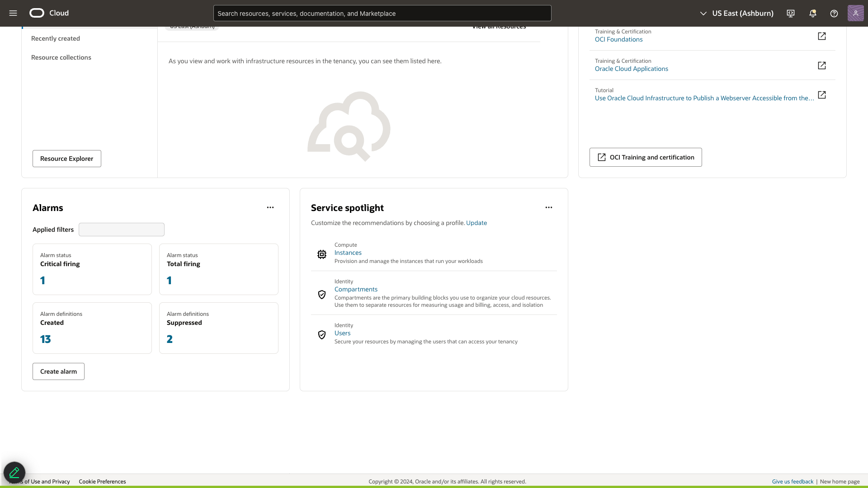The height and width of the screenshot is (488, 868).
Task: Click the Update profile link
Action: pyautogui.click(x=476, y=223)
